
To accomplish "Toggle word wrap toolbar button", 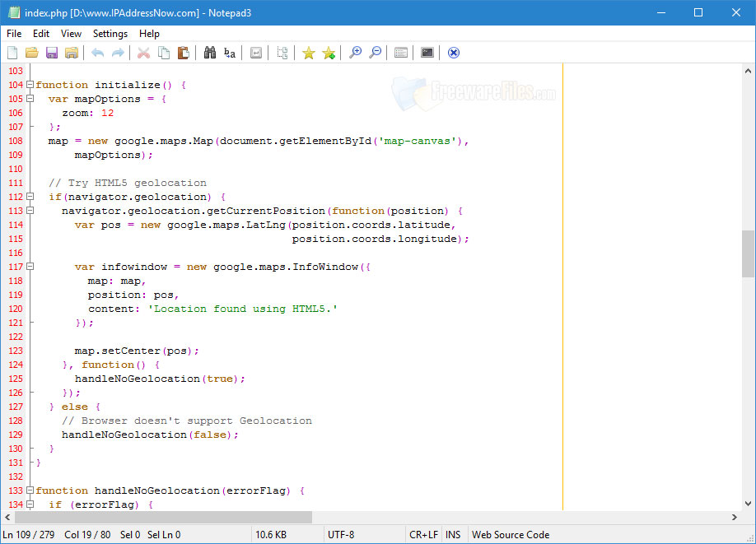I will pyautogui.click(x=256, y=53).
